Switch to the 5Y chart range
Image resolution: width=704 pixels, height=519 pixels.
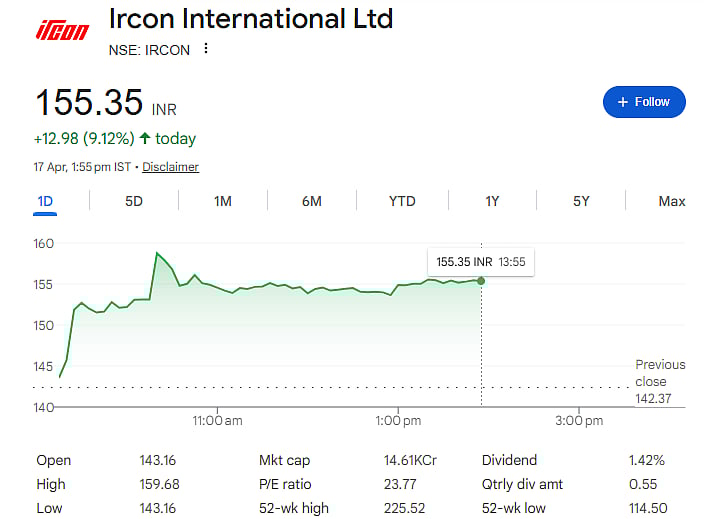(581, 201)
